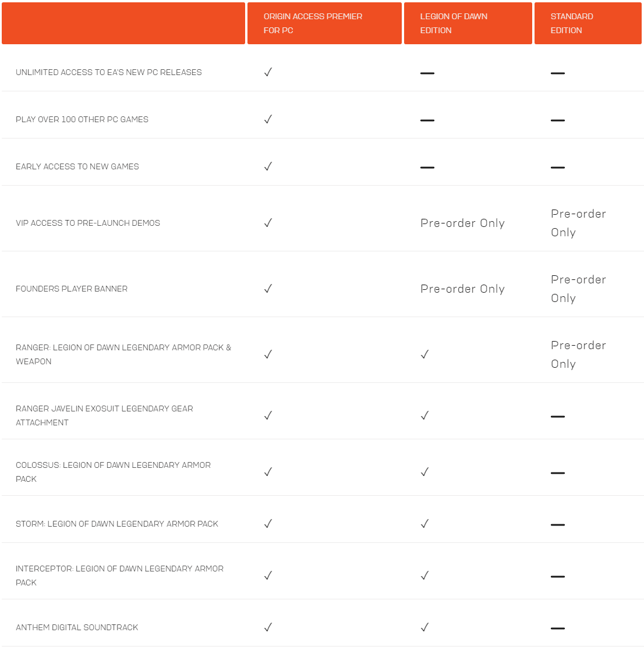Click Legion of Dawn checkmark for Storm armor pack
The height and width of the screenshot is (650, 644).
tap(424, 524)
